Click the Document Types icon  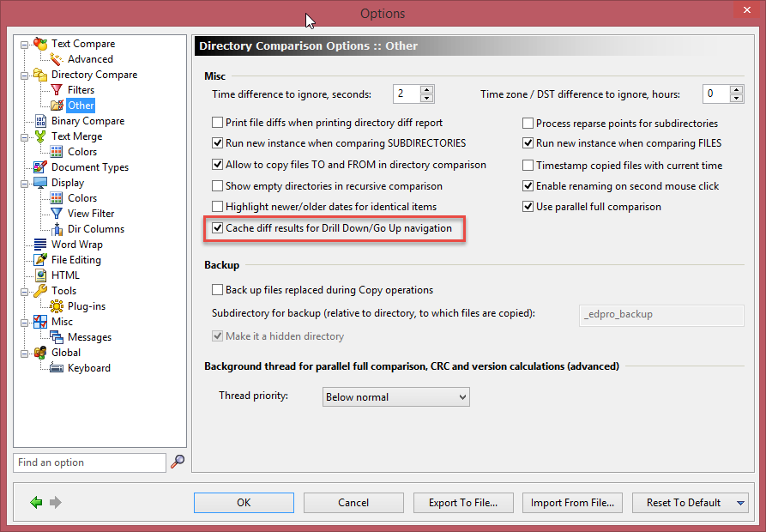pyautogui.click(x=40, y=167)
